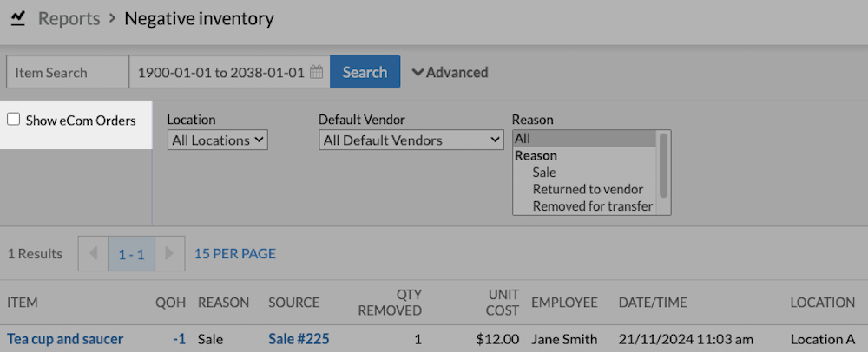The image size is (868, 352).
Task: Select "Sale" in Reason list
Action: [x=544, y=173]
